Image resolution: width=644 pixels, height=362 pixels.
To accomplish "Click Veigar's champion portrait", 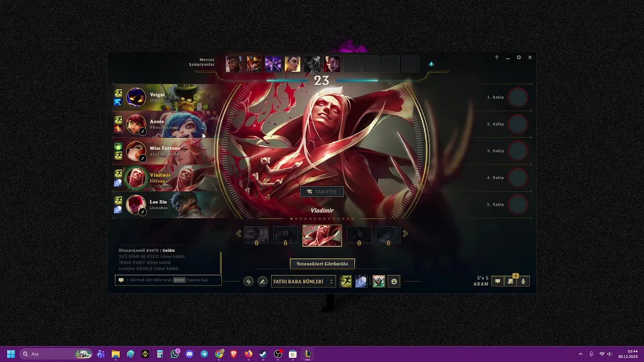I will tap(136, 97).
